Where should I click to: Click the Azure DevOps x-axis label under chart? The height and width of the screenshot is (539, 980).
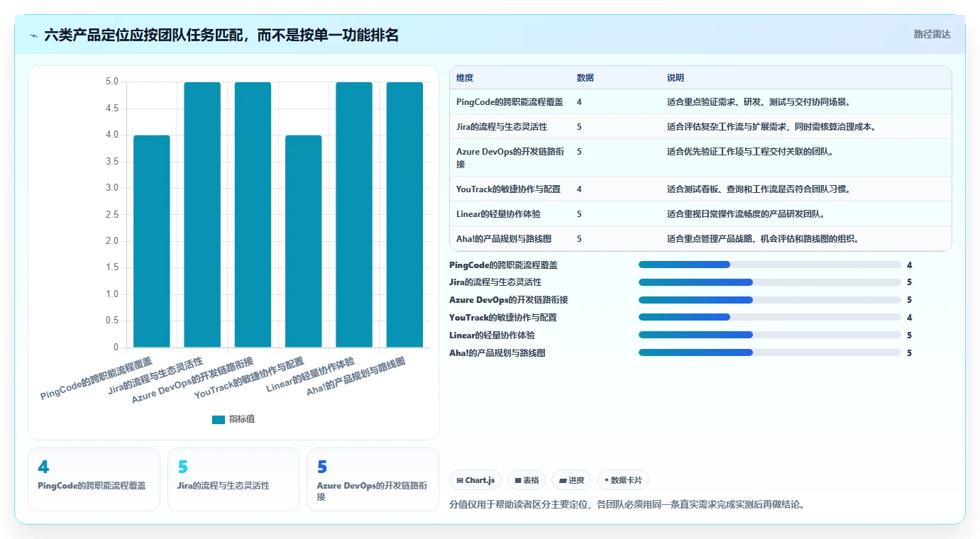pyautogui.click(x=193, y=380)
